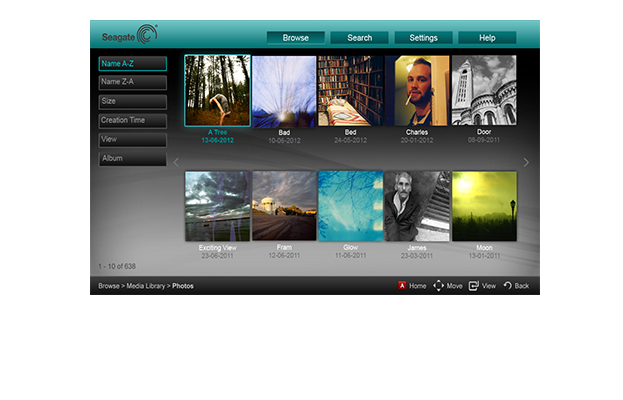Open the Help tab
Screen dimensions: 623x400
point(487,38)
